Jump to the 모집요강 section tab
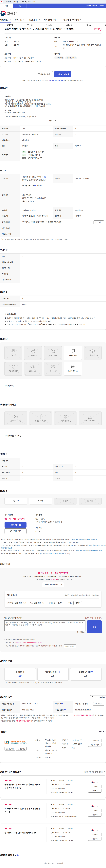This screenshot has width=106, height=868. click(x=10, y=25)
